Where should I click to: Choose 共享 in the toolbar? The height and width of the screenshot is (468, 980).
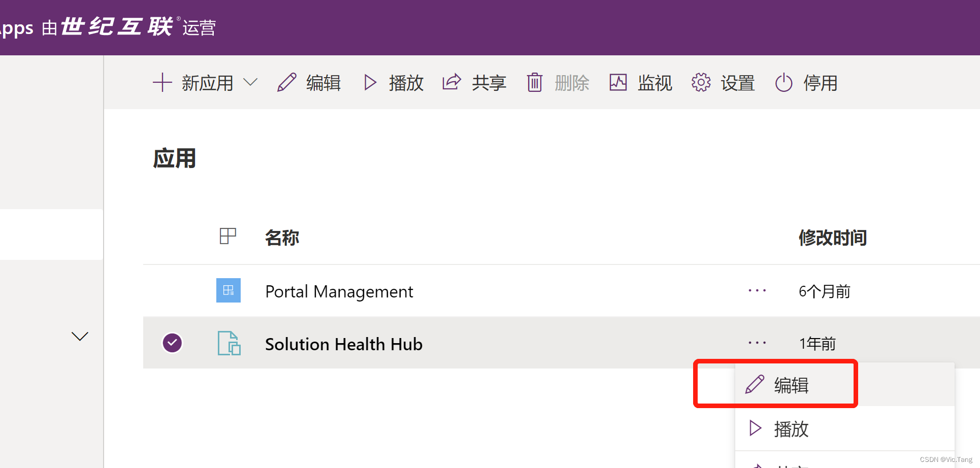pos(489,83)
